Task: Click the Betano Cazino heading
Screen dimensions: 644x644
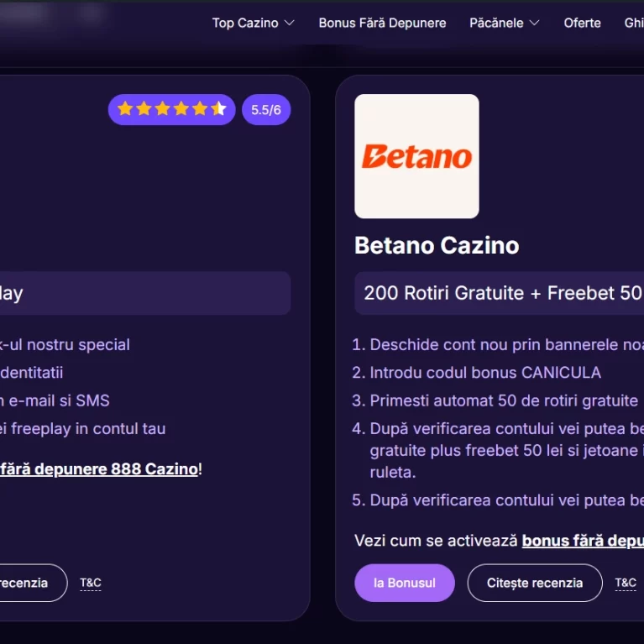Action: 437,245
